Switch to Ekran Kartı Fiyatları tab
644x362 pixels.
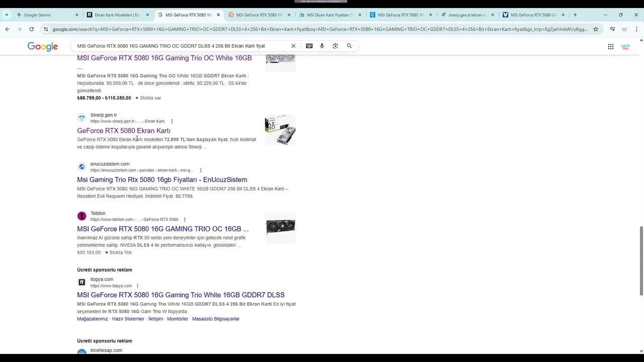pyautogui.click(x=330, y=15)
